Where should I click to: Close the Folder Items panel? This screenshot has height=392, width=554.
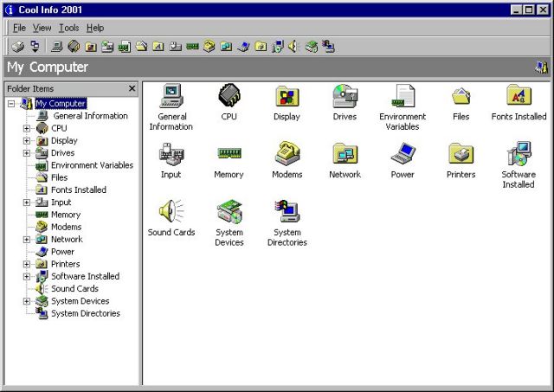coord(132,88)
